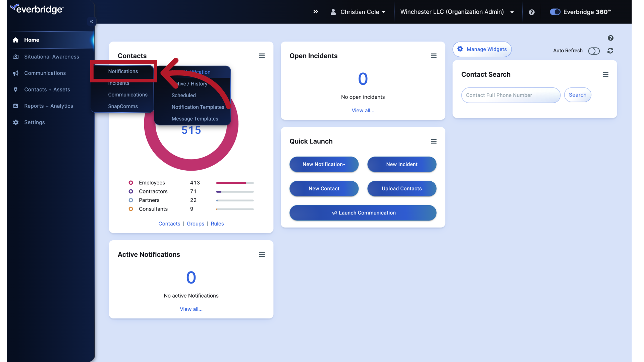Select Notification Templates from the submenu
This screenshot has width=644, height=362.
tap(198, 107)
